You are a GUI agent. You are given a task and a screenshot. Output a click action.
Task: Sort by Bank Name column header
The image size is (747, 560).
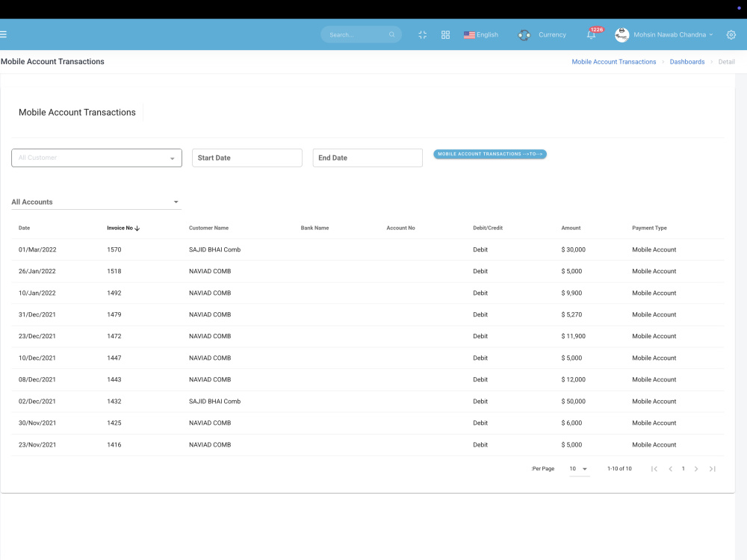click(315, 228)
